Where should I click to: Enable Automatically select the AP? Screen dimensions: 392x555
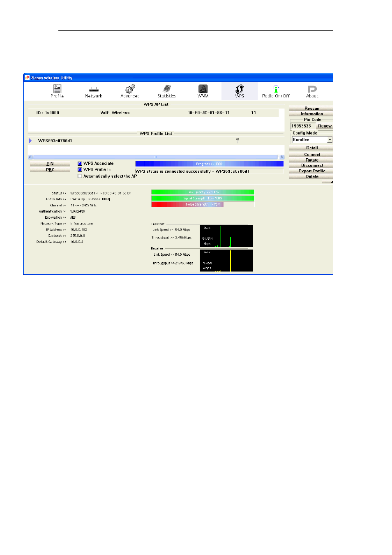click(80, 176)
